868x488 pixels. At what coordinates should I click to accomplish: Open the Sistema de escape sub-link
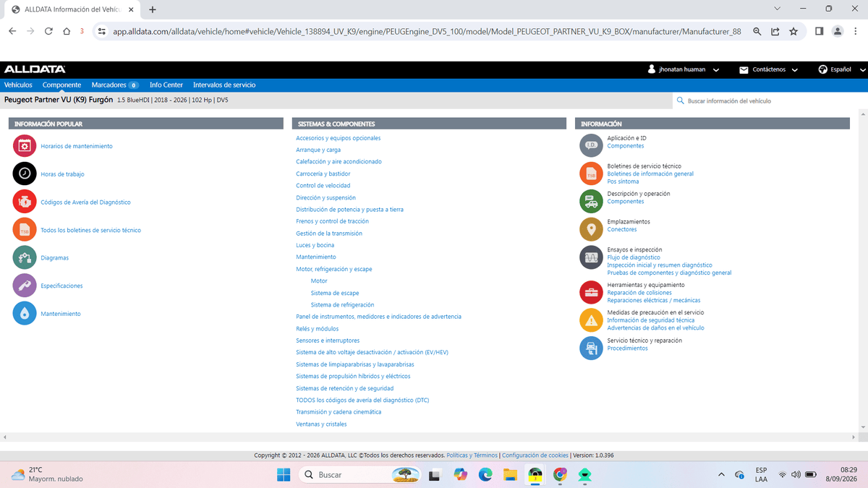(335, 293)
